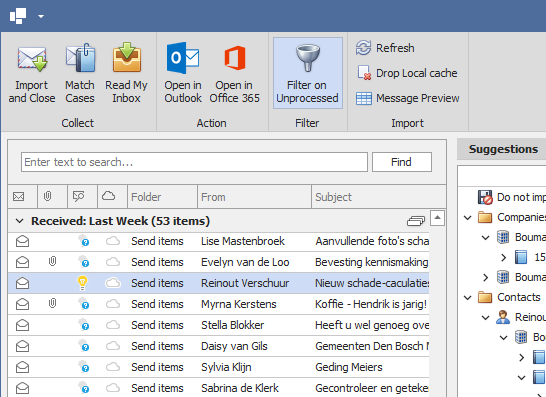Screen dimensions: 546x397
Task: Click Read My Inbox icon
Action: point(126,58)
